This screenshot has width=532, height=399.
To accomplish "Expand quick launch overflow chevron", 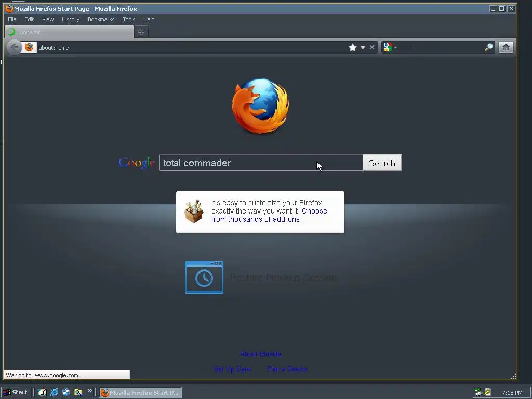I will pyautogui.click(x=89, y=391).
